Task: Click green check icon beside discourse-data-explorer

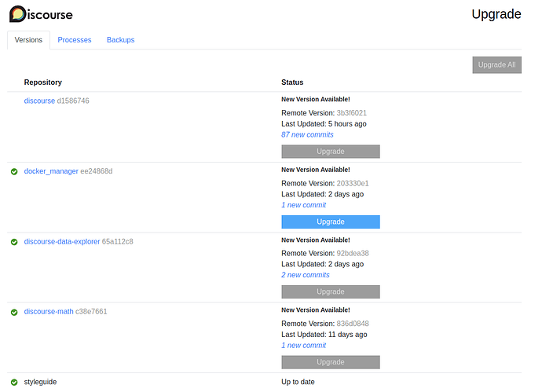Action: point(14,242)
